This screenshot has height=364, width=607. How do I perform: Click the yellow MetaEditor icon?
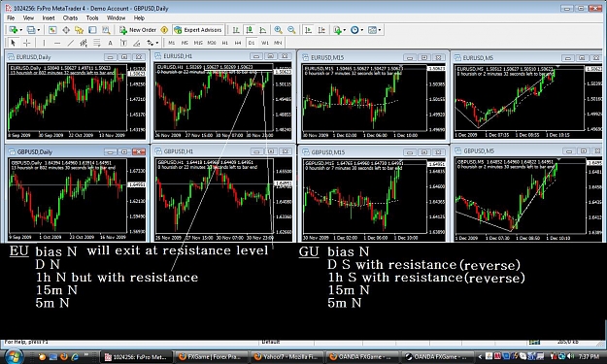pyautogui.click(x=164, y=30)
